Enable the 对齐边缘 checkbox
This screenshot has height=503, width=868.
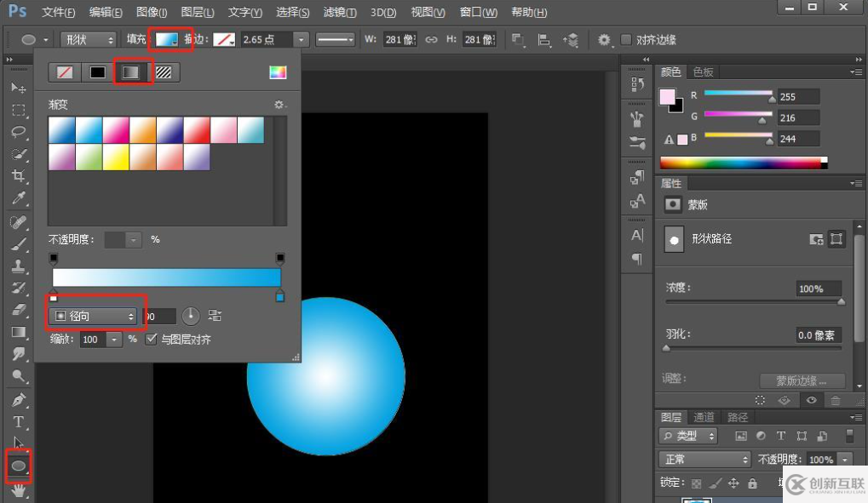click(626, 40)
